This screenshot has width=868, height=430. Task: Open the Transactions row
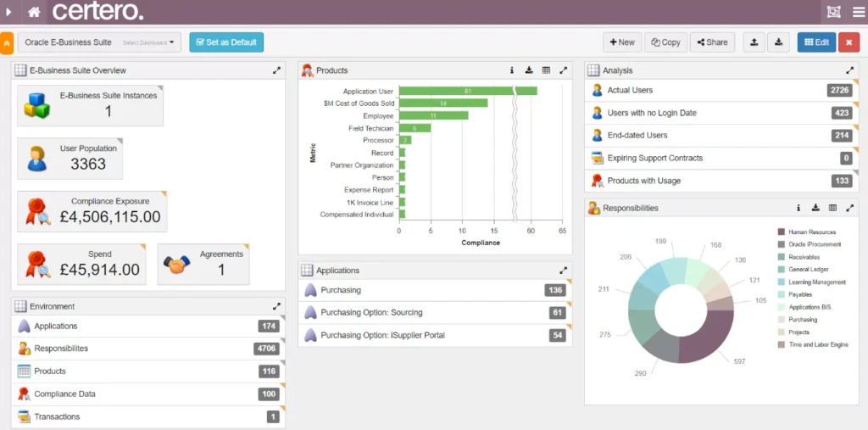148,416
